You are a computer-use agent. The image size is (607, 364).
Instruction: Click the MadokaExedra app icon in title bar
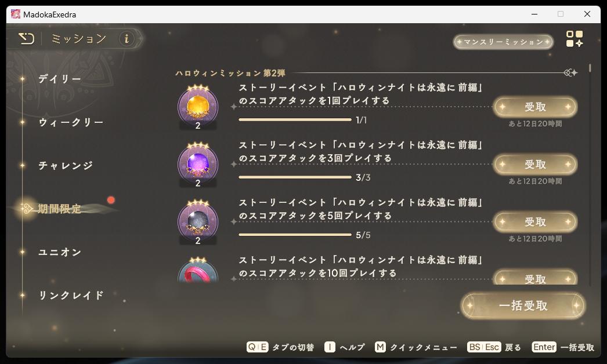click(x=16, y=14)
